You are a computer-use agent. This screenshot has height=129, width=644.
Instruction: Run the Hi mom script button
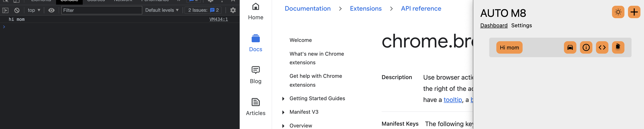pos(509,48)
